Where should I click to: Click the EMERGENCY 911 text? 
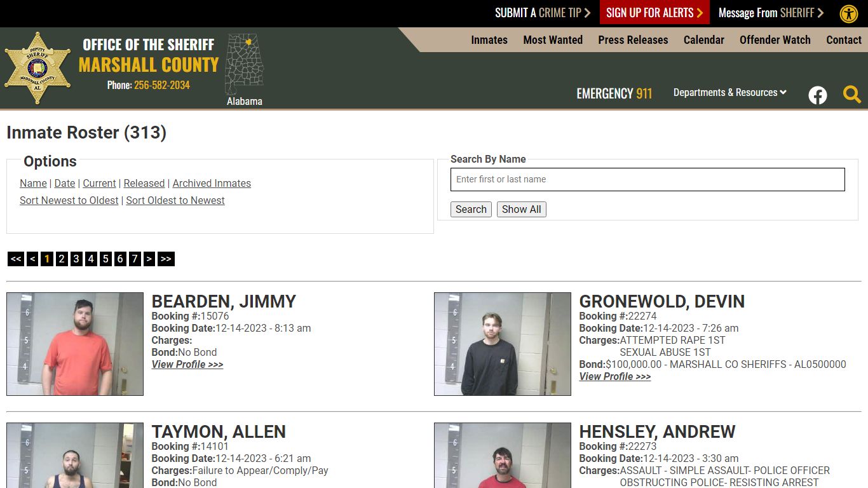tap(614, 93)
